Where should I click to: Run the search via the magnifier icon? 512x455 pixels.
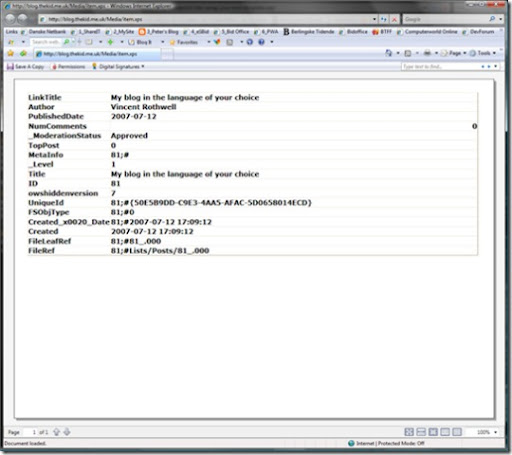[x=492, y=19]
